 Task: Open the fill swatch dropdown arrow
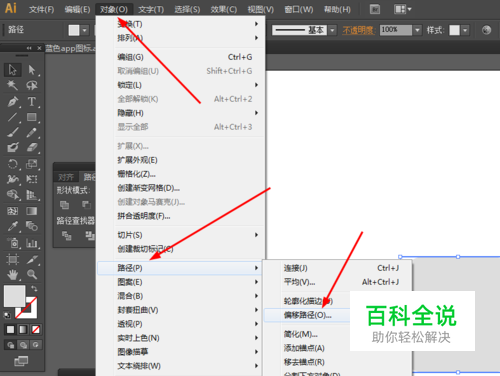click(x=85, y=30)
